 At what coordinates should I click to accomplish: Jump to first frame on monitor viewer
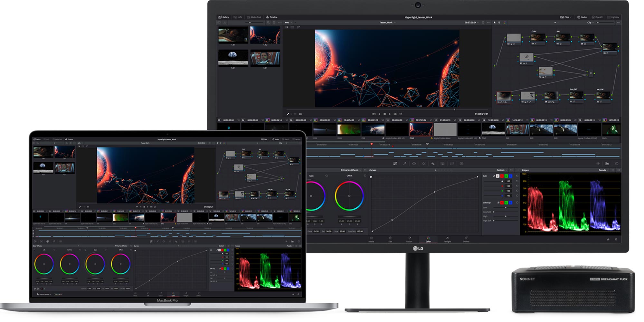[374, 114]
